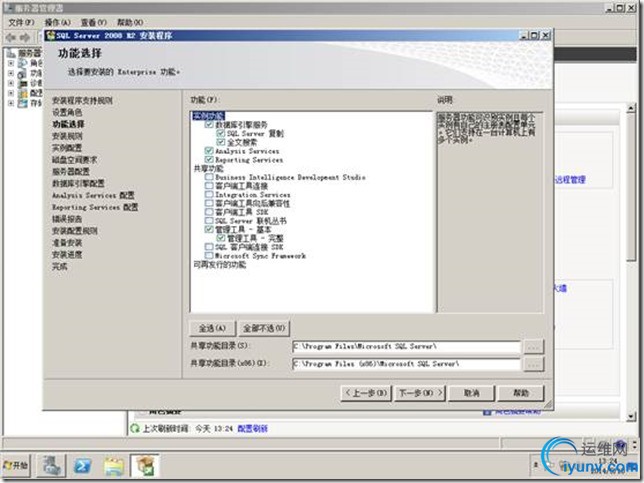The image size is (644, 483).
Task: Select the 实例功能 heading in feature tree
Action: tap(209, 116)
